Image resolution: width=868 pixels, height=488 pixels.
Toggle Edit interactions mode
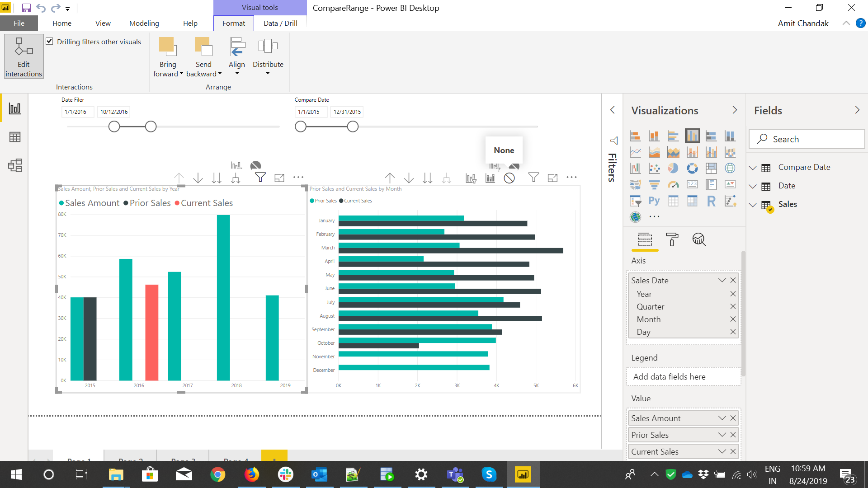point(24,56)
